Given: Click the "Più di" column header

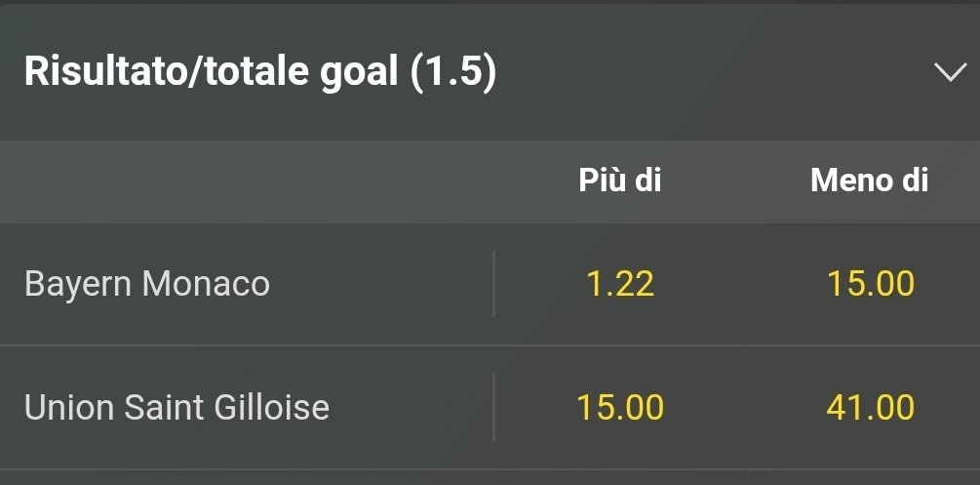Looking at the screenshot, I should [620, 181].
